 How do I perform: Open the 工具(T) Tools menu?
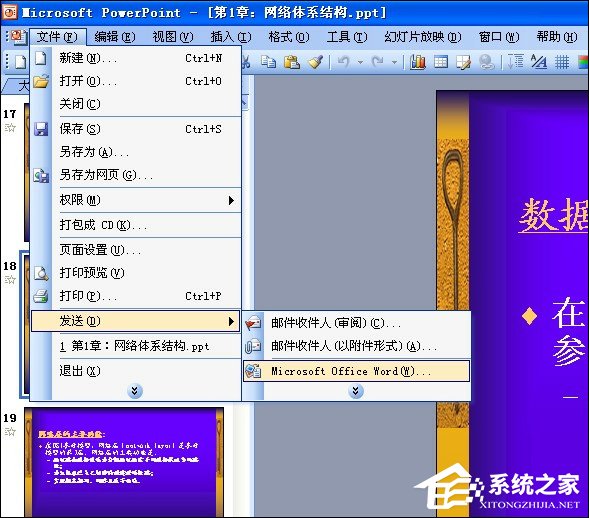tap(347, 37)
